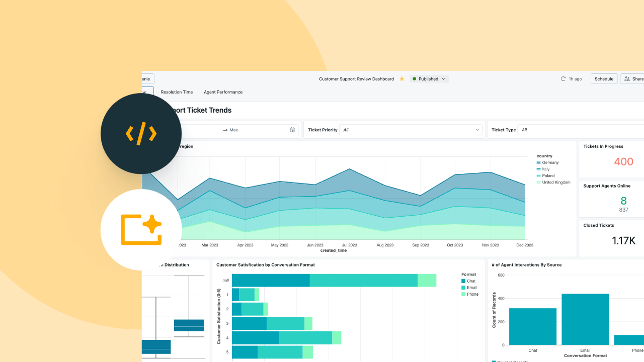Click the green Published status dot
Image resolution: width=644 pixels, height=362 pixels.
(x=414, y=79)
